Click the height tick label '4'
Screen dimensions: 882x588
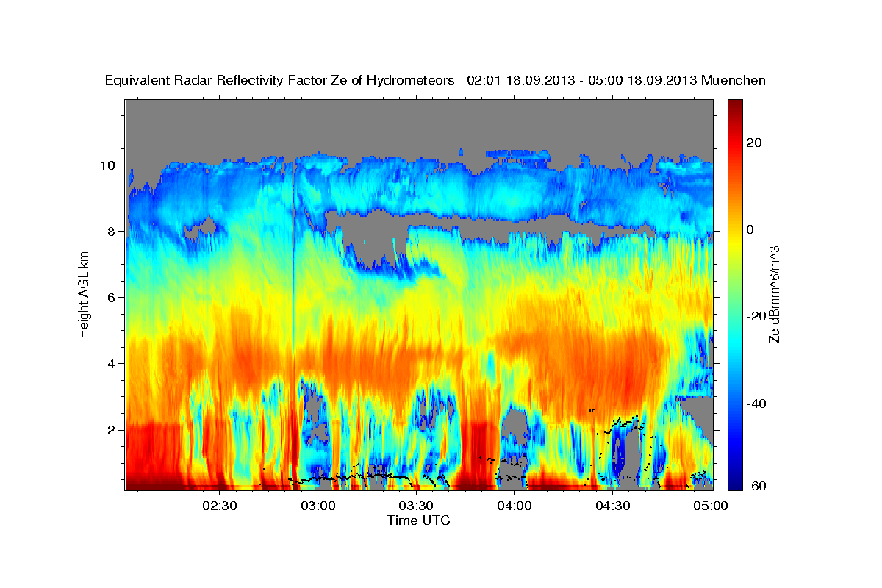(x=110, y=363)
